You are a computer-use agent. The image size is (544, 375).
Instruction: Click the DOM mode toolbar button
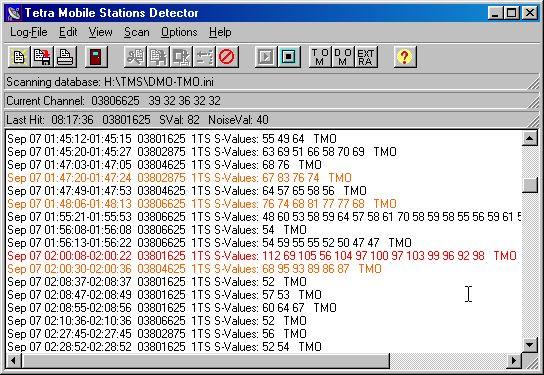coord(342,57)
